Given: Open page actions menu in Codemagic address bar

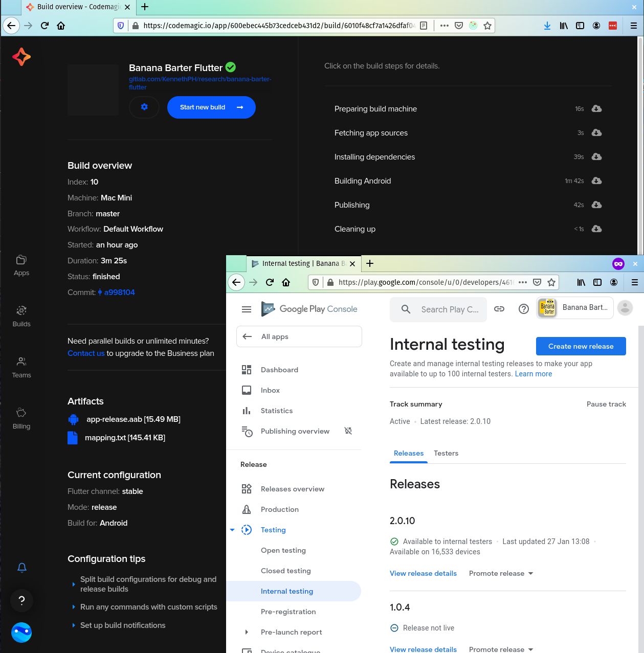Looking at the screenshot, I should click(445, 26).
